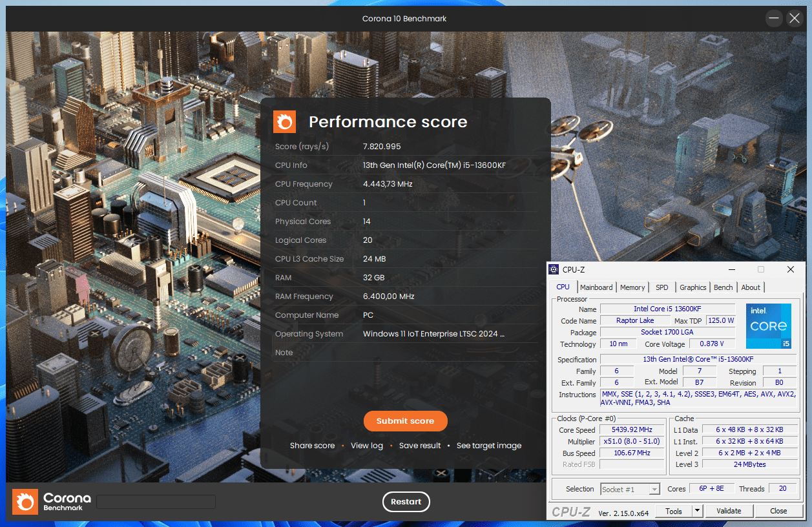Click the Bus Speed value 106.67 MHz
Viewport: 812px width, 527px height.
(632, 453)
